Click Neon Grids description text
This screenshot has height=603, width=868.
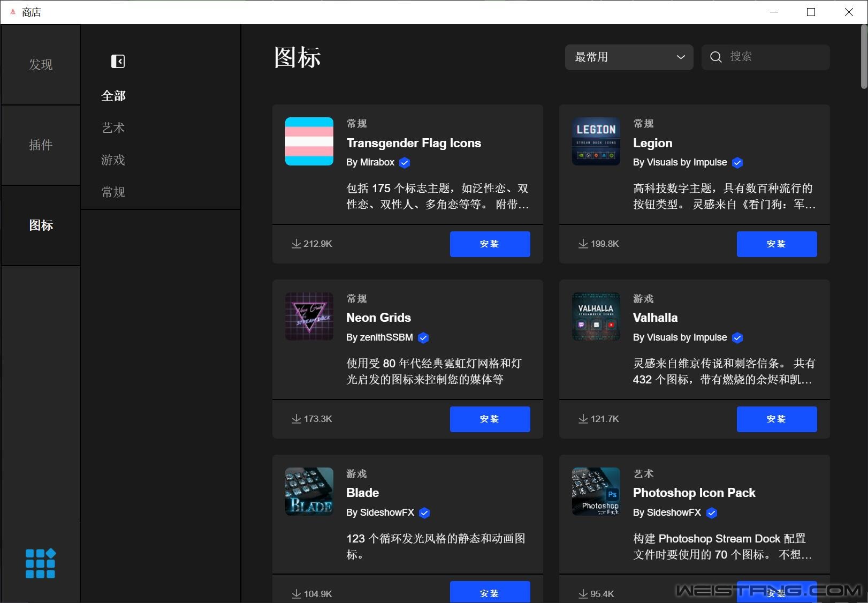coord(434,372)
